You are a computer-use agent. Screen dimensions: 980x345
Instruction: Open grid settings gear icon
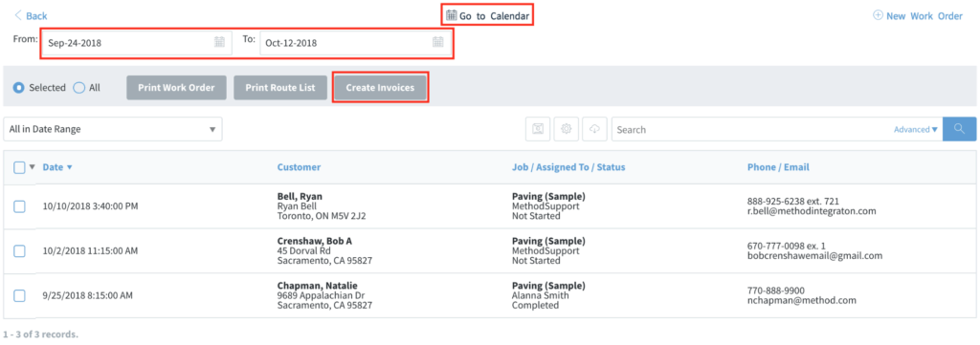567,129
